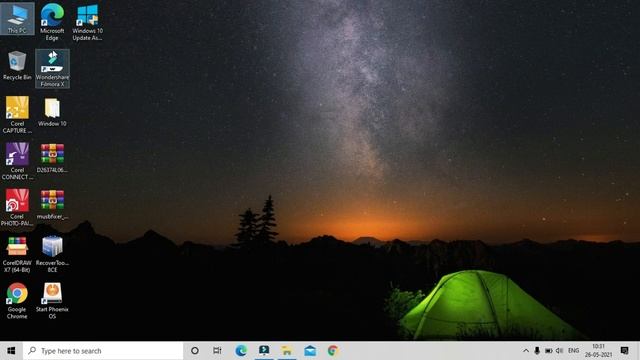Open the Mail app from the taskbar
The image size is (640, 360).
310,351
